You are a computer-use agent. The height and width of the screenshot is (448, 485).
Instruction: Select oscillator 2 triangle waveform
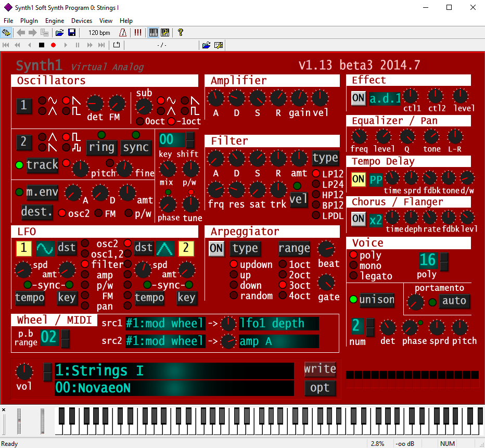pos(42,137)
